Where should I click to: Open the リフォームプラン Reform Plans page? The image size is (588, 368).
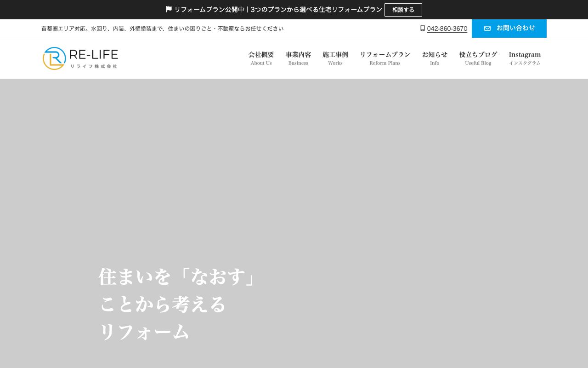tap(384, 58)
